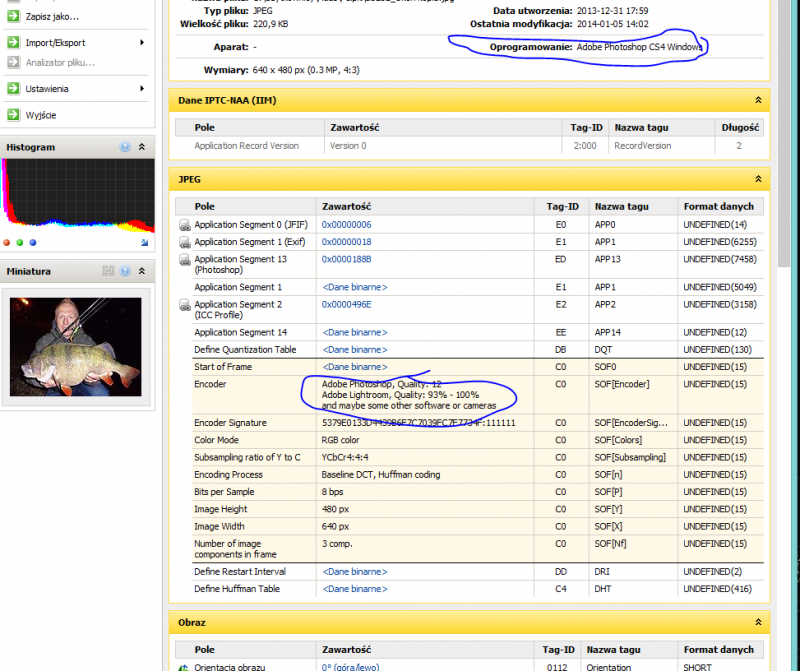Collapse the Dane IPTC-NAA (IIM) section

point(758,100)
